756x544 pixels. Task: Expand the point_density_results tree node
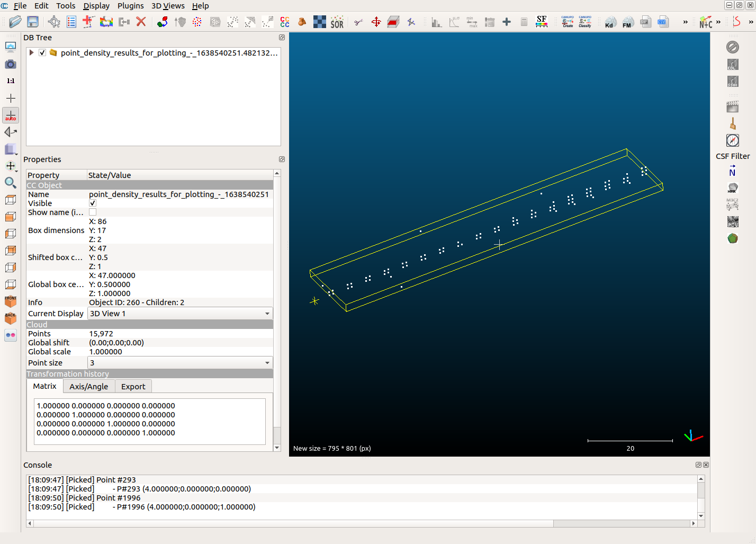(31, 52)
